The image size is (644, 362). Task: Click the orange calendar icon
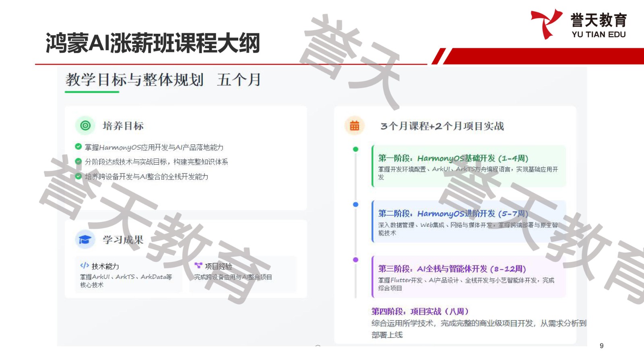click(x=354, y=126)
